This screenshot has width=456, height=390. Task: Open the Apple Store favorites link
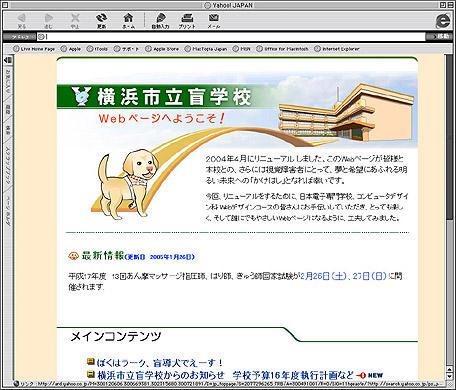162,49
